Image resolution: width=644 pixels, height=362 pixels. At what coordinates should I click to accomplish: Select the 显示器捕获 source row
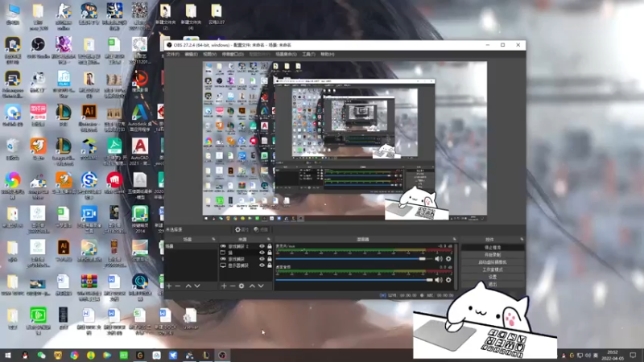tap(246, 265)
